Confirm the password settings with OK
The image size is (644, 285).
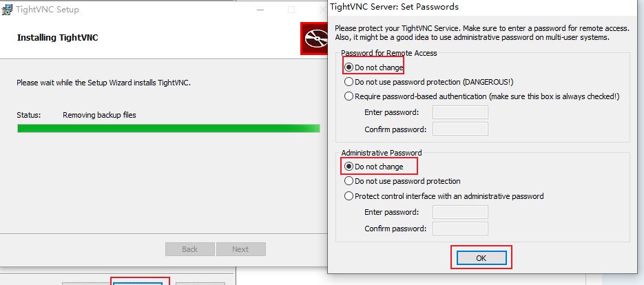tap(481, 258)
